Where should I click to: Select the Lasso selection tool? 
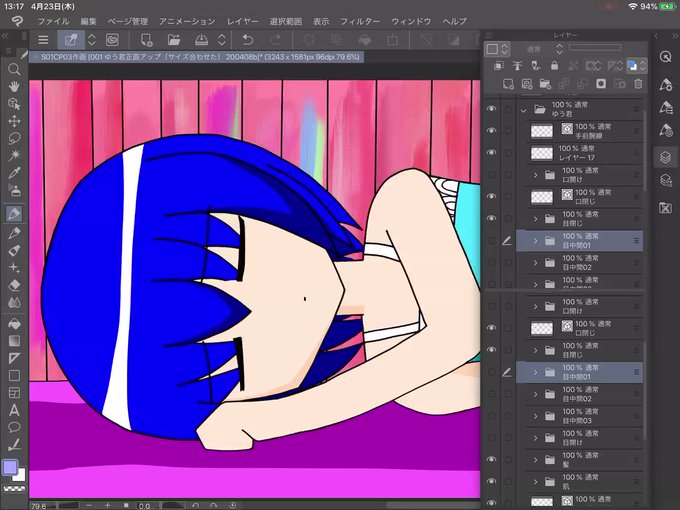click(x=14, y=138)
